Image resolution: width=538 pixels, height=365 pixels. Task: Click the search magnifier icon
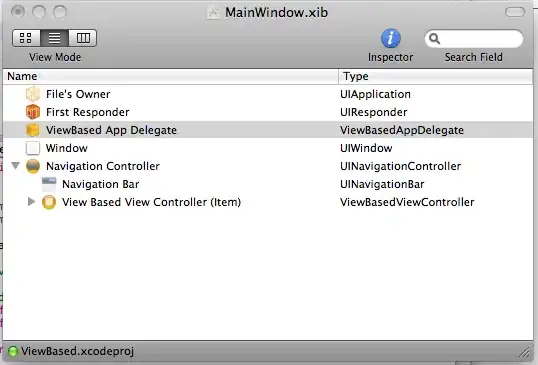434,38
